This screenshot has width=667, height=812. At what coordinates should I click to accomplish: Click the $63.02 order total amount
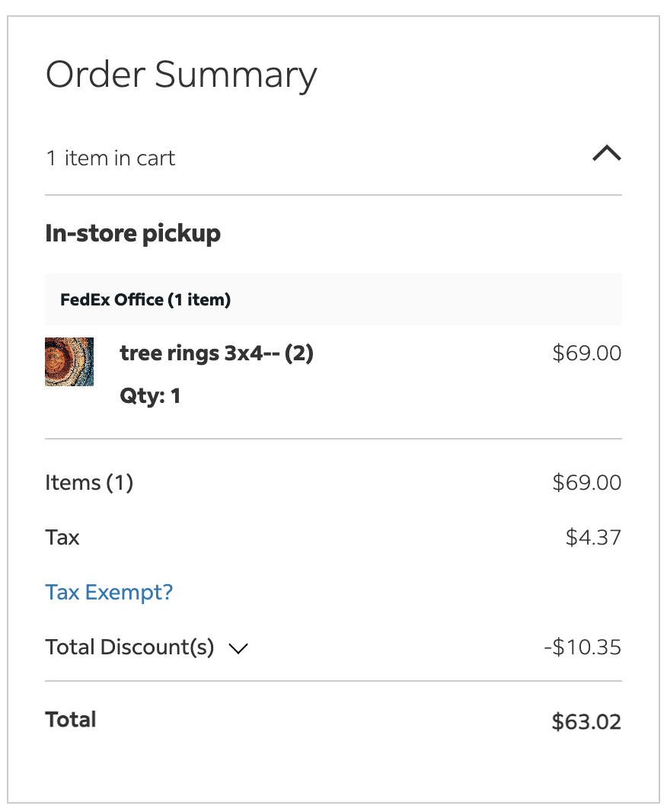point(586,721)
